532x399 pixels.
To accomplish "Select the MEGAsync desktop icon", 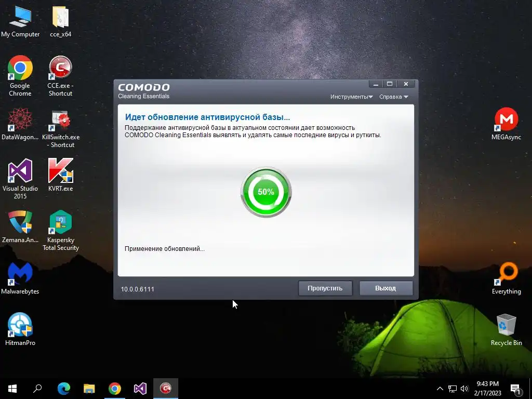I will (x=506, y=124).
